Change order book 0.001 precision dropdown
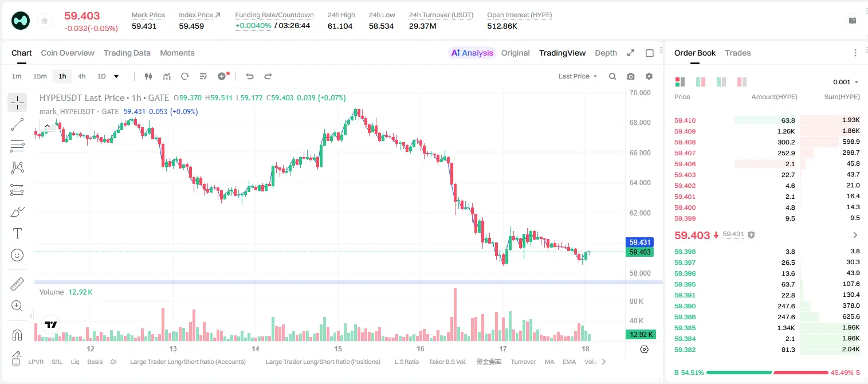The image size is (868, 384). (846, 82)
